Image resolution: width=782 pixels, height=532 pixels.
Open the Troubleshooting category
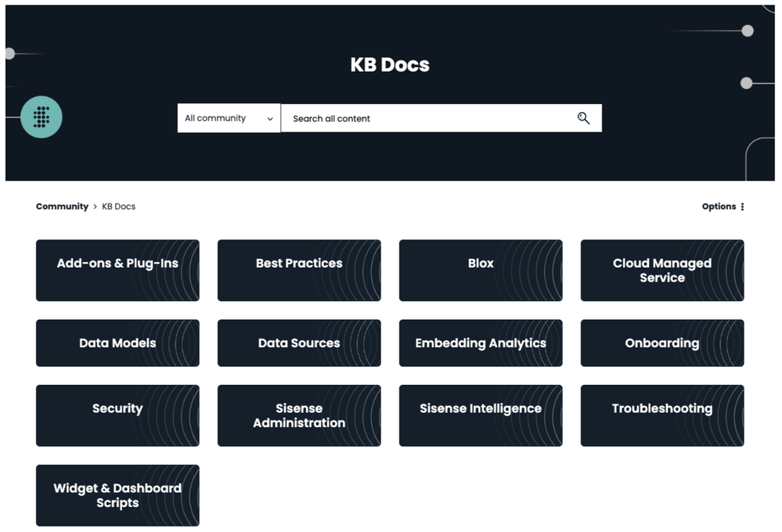tap(662, 415)
